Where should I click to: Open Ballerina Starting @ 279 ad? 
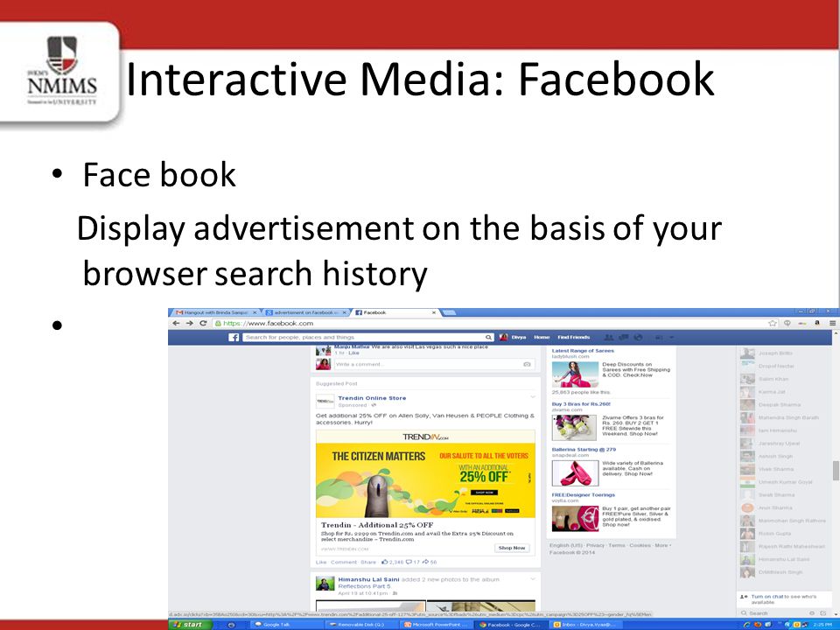[x=584, y=450]
